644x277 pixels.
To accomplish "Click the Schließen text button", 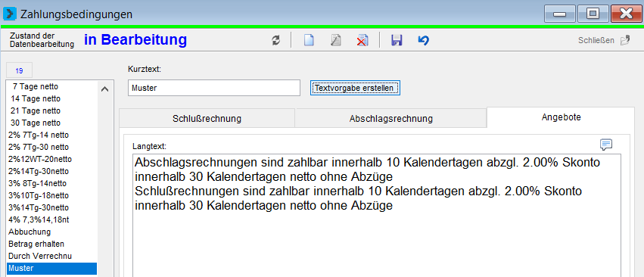I will pos(596,40).
